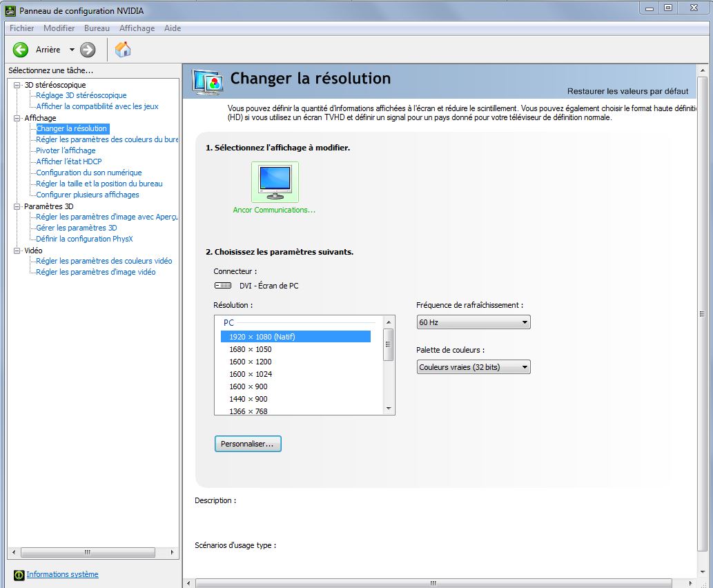Click the green Arrière back arrow icon
This screenshot has width=713, height=588.
click(21, 50)
